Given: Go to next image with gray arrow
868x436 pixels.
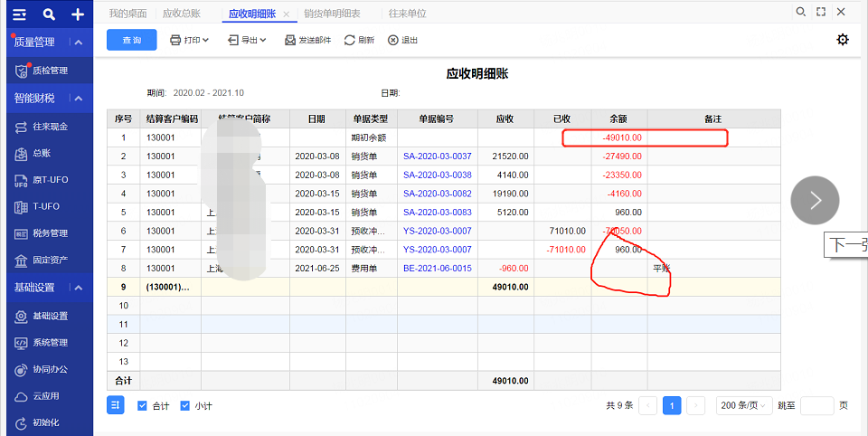Looking at the screenshot, I should (x=815, y=201).
